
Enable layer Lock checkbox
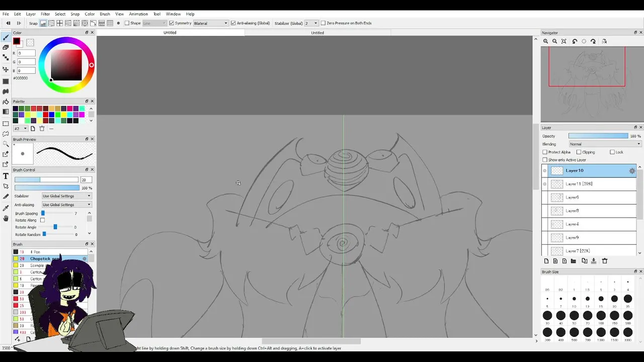[x=612, y=152]
